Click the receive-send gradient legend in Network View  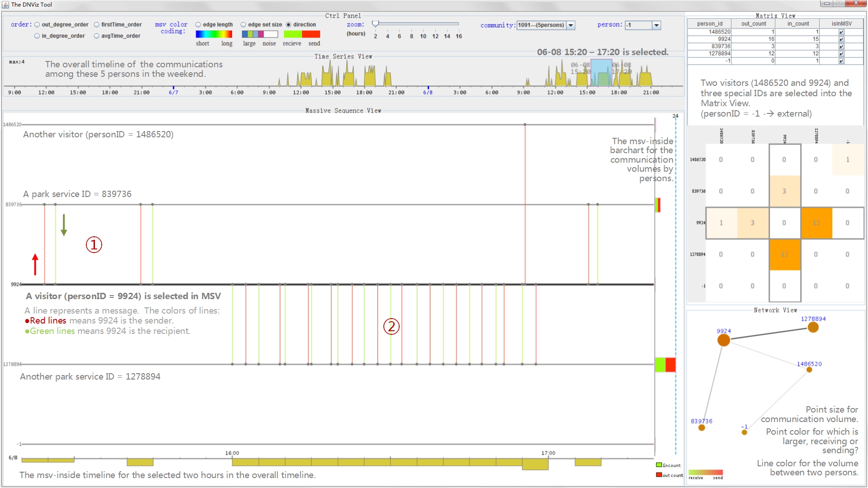pyautogui.click(x=706, y=473)
